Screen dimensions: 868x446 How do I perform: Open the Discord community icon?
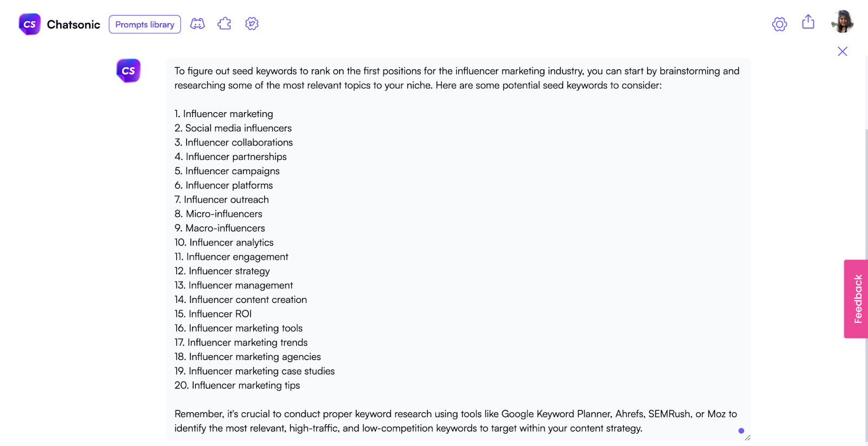pyautogui.click(x=197, y=24)
